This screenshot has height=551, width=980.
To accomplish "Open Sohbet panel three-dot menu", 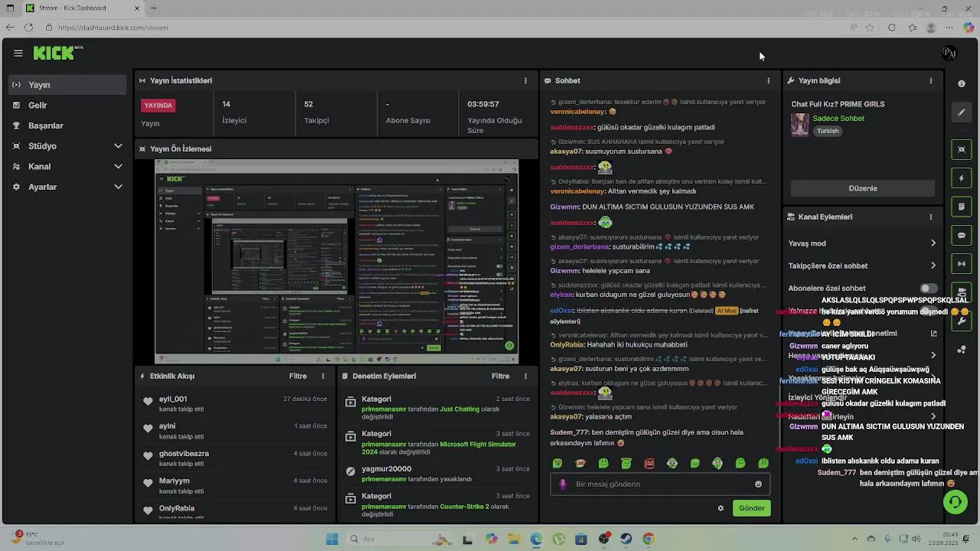I will (769, 80).
